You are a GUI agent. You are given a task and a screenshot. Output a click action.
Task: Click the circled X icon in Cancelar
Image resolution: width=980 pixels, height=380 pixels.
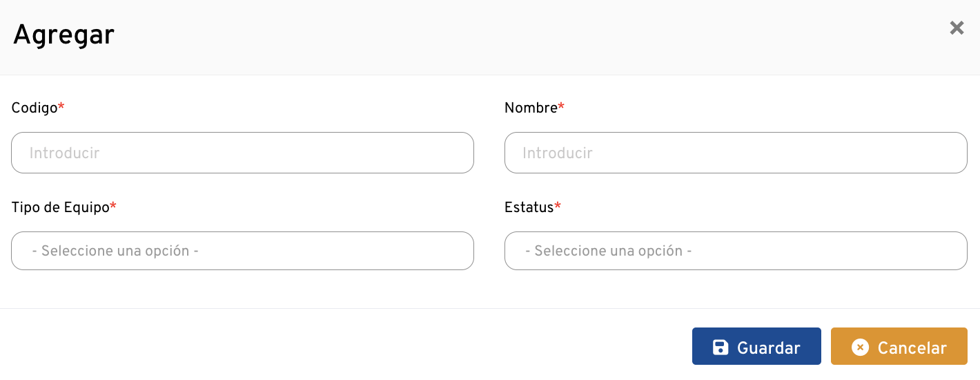860,348
